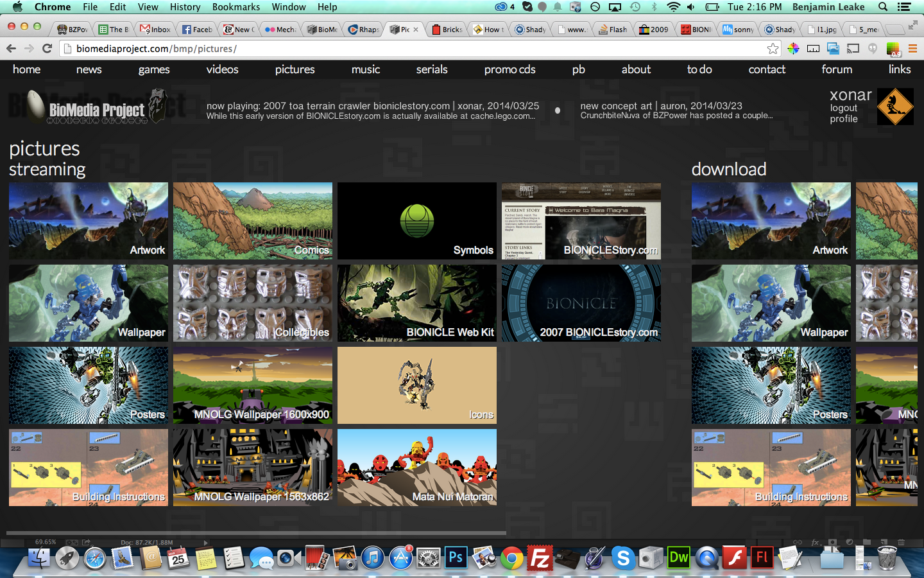Switch to the Bricks browser tab
The width and height of the screenshot is (924, 578).
(447, 30)
